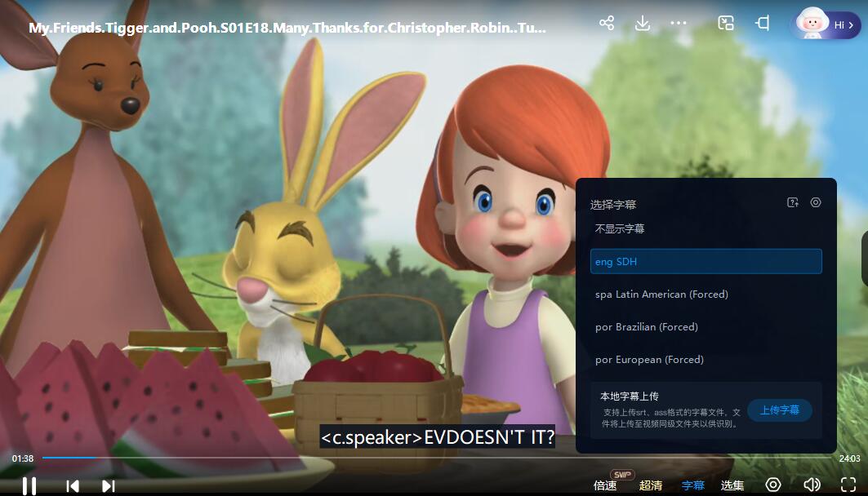
Task: Skip to the previous episode
Action: (x=73, y=486)
